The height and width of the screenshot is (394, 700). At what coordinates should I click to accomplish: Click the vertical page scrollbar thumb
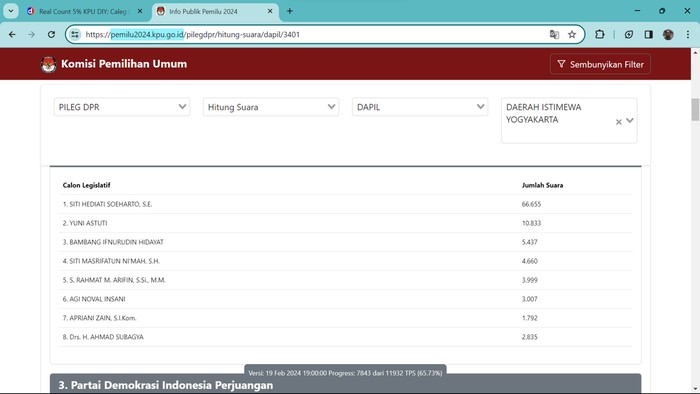pos(695,109)
